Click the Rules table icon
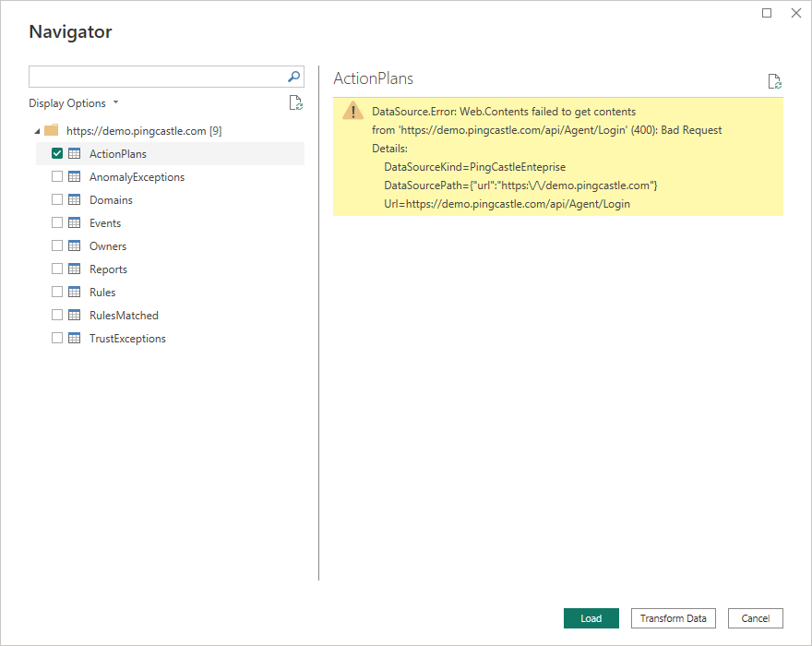 tap(75, 293)
